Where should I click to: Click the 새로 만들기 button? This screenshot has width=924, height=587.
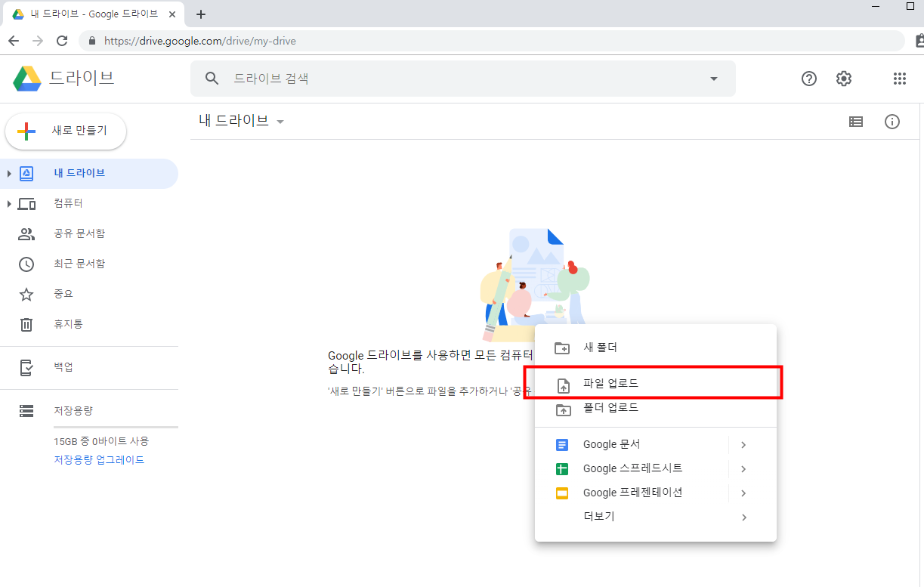tap(66, 131)
